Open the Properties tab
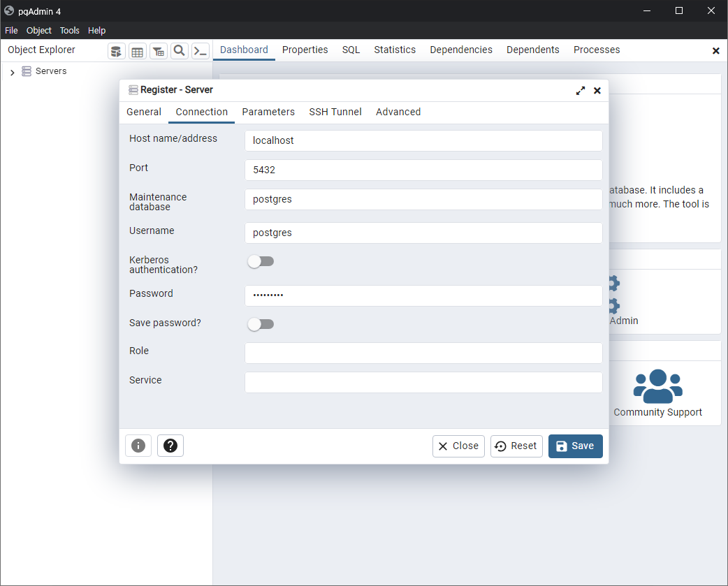 (305, 50)
